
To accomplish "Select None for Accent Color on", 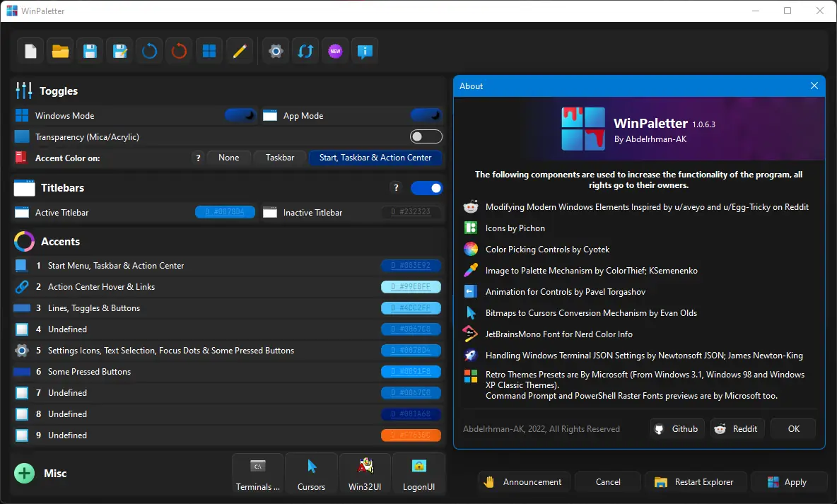I will click(228, 158).
